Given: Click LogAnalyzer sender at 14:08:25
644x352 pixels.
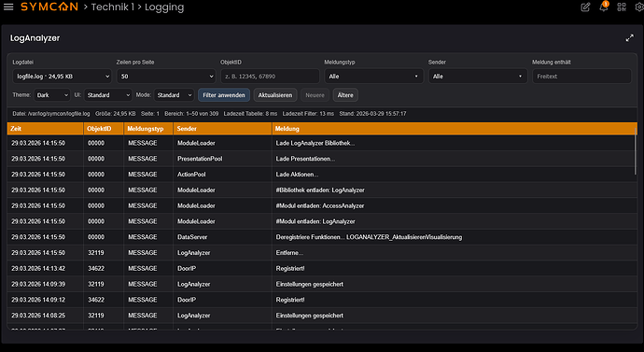Looking at the screenshot, I should tap(193, 316).
